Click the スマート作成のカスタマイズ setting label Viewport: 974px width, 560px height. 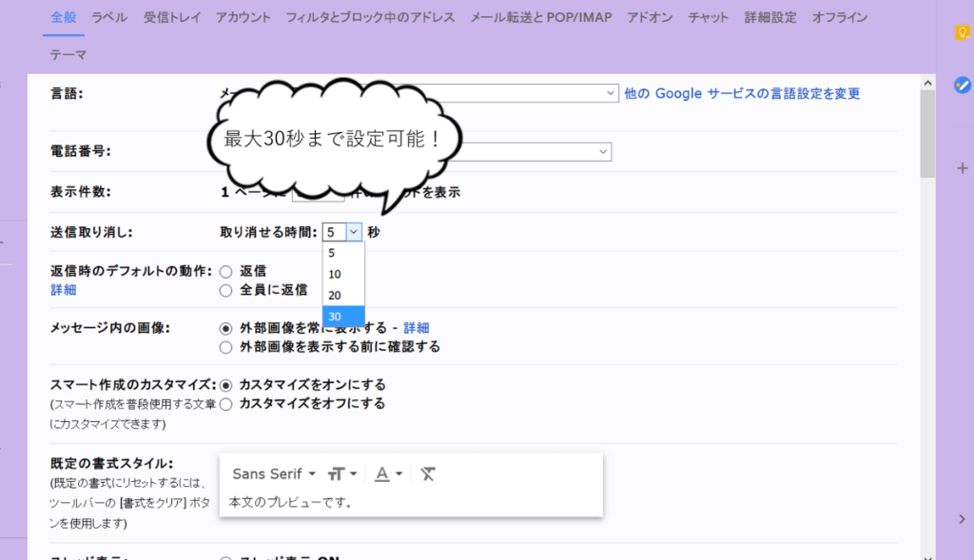tap(133, 384)
